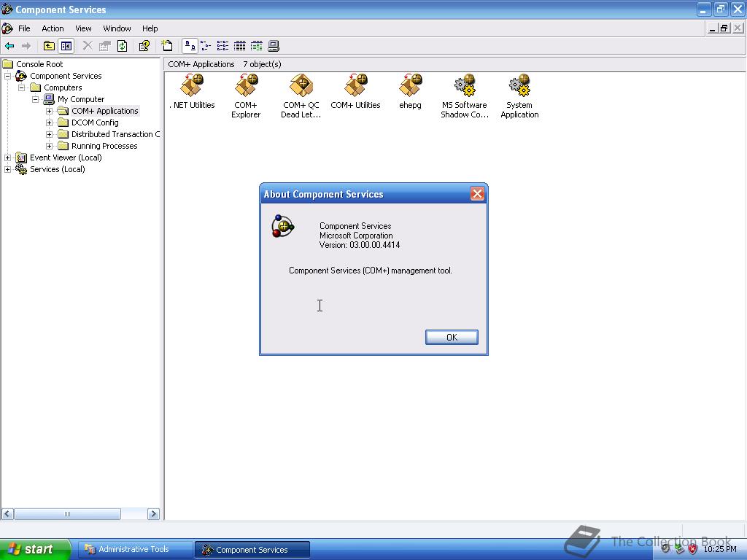Click Component Services taskbar button

tap(252, 550)
